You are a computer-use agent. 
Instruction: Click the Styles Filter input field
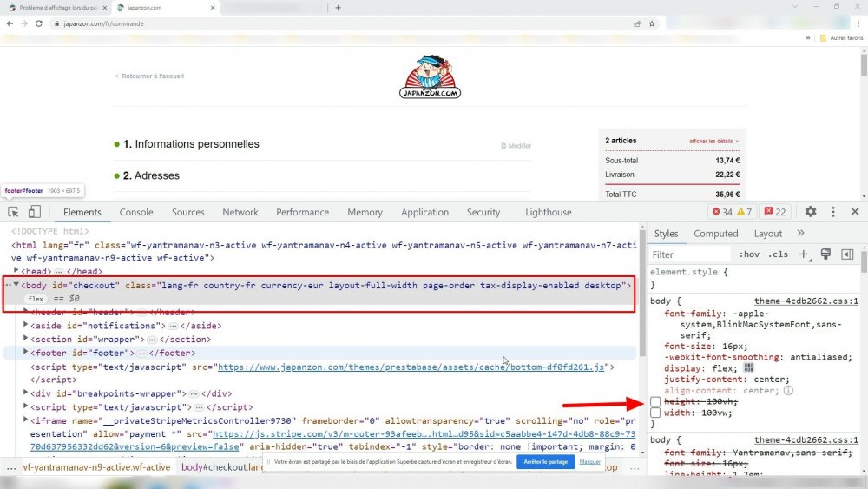690,254
